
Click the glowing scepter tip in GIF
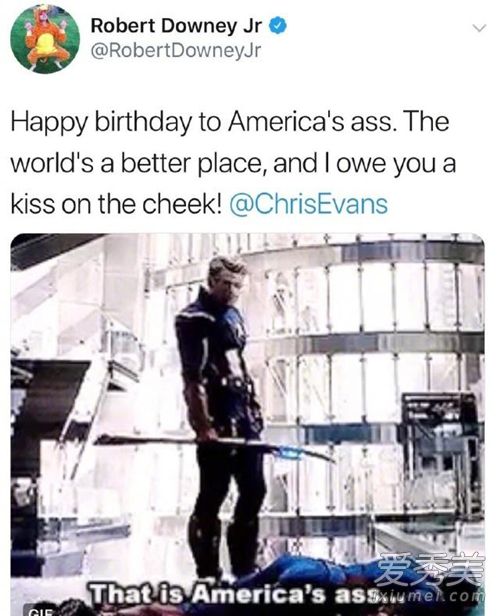coord(289,453)
